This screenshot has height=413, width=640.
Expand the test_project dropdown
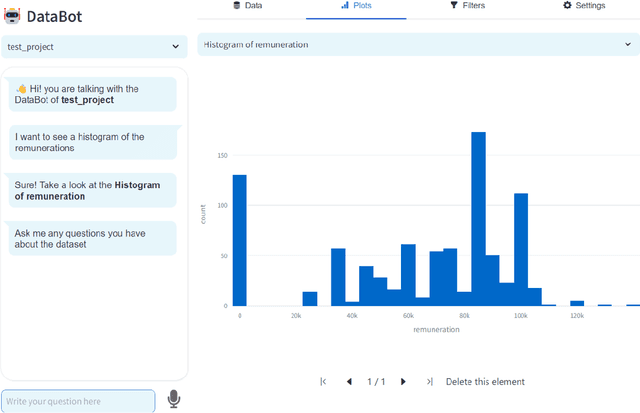coord(94,46)
